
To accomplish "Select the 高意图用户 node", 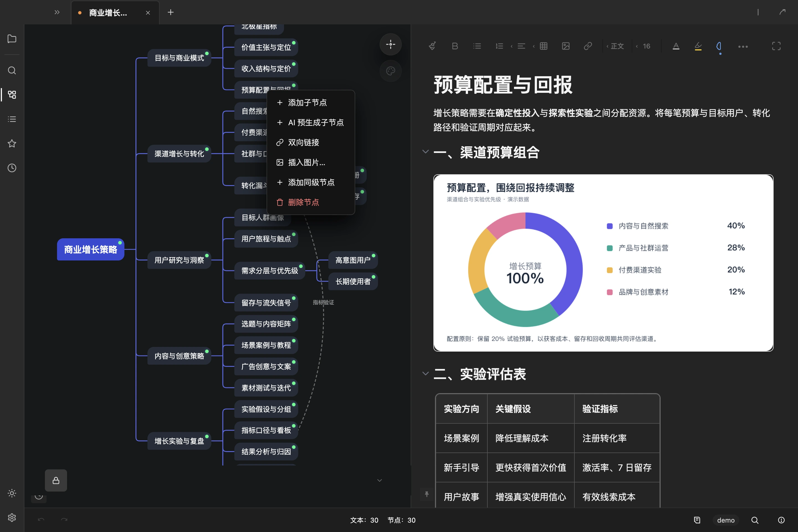I will click(x=353, y=260).
